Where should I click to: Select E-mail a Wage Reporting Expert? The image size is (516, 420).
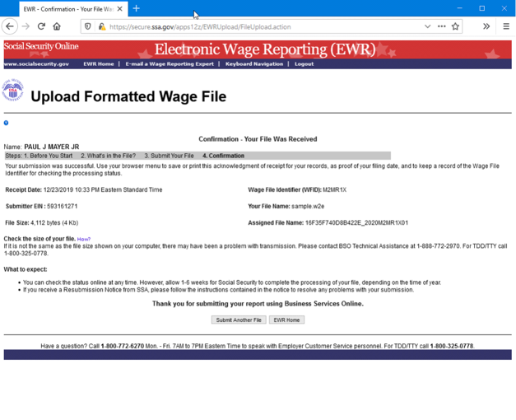170,63
